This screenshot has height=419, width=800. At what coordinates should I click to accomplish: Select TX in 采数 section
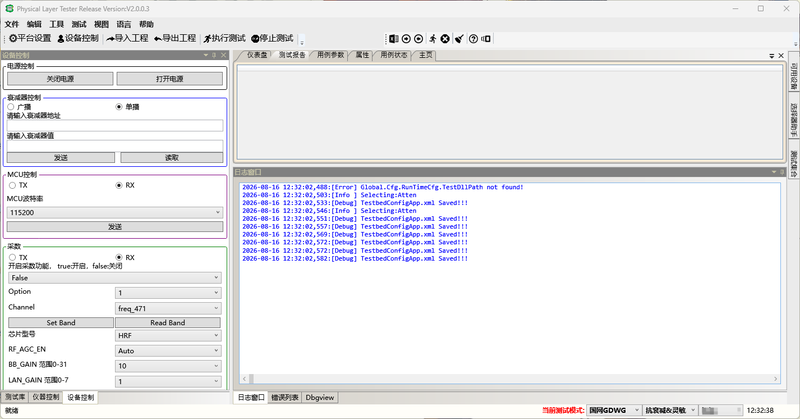coord(12,258)
